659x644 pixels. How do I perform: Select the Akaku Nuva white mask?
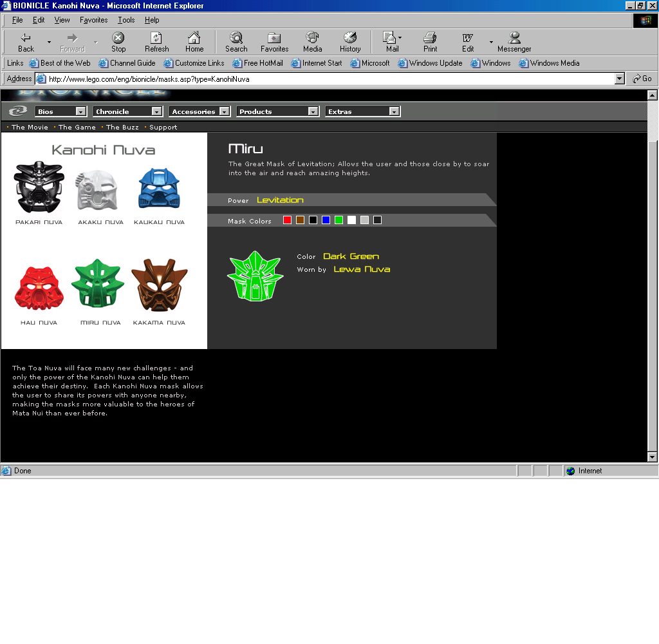click(97, 190)
